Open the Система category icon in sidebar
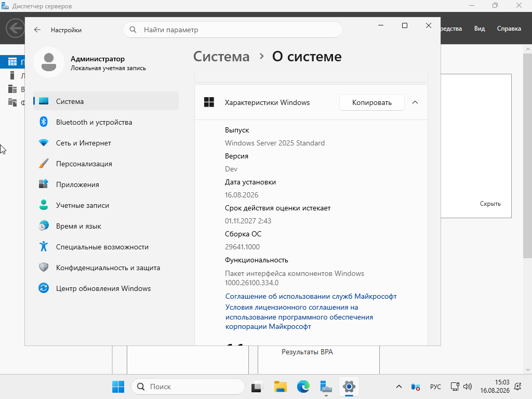 [x=44, y=101]
